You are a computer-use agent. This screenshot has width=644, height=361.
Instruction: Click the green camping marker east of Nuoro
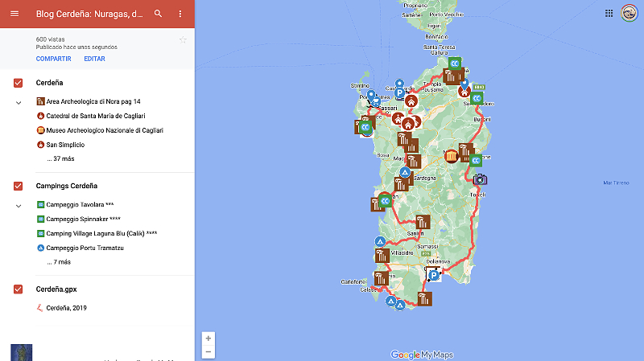point(476,160)
